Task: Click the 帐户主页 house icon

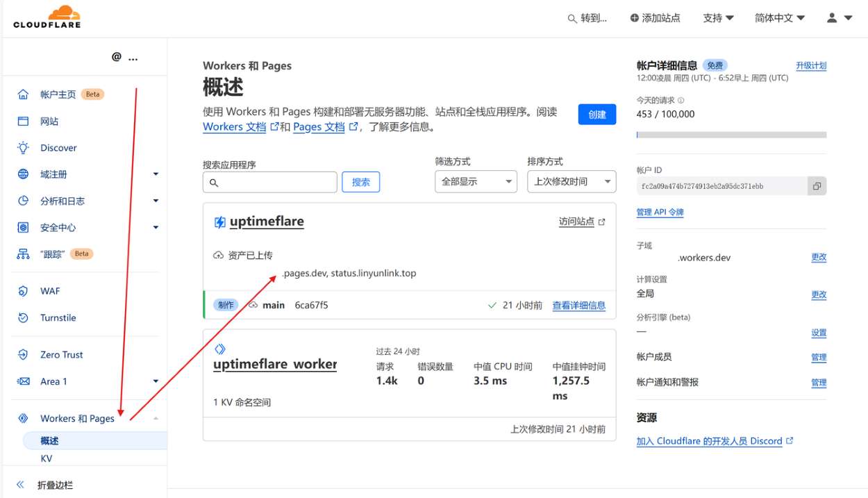Action: [x=24, y=94]
